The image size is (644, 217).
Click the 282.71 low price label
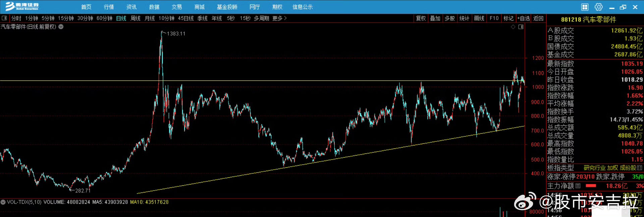pyautogui.click(x=83, y=190)
